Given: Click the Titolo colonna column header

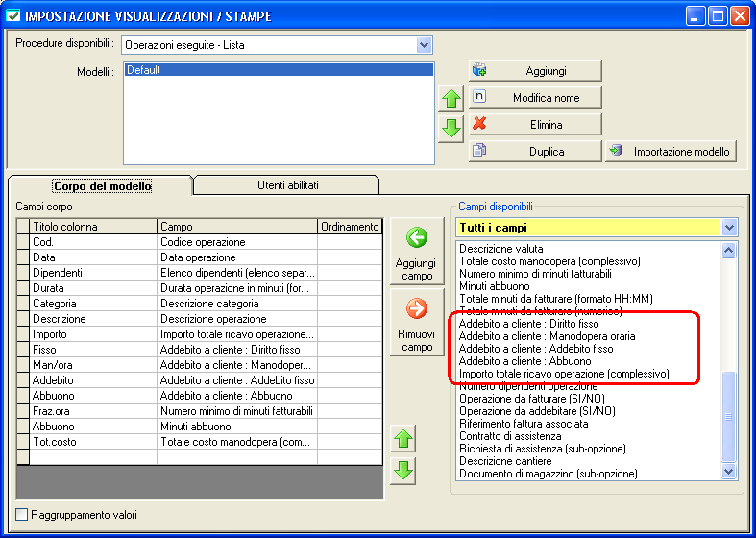Looking at the screenshot, I should point(93,227).
